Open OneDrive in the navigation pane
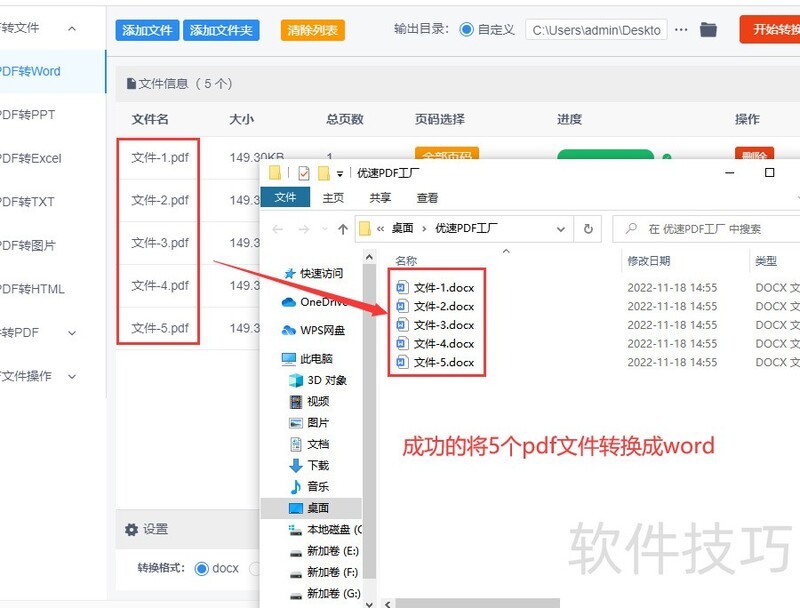Image resolution: width=800 pixels, height=608 pixels. click(315, 302)
